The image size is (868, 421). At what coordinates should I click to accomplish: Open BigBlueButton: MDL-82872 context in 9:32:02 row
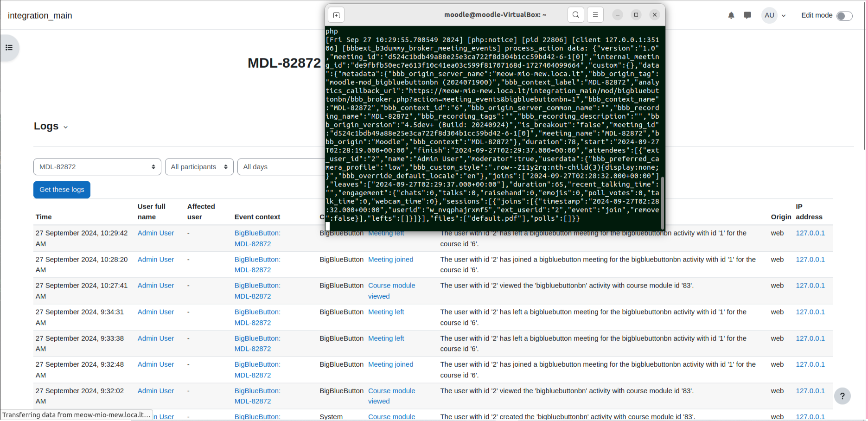pyautogui.click(x=257, y=396)
